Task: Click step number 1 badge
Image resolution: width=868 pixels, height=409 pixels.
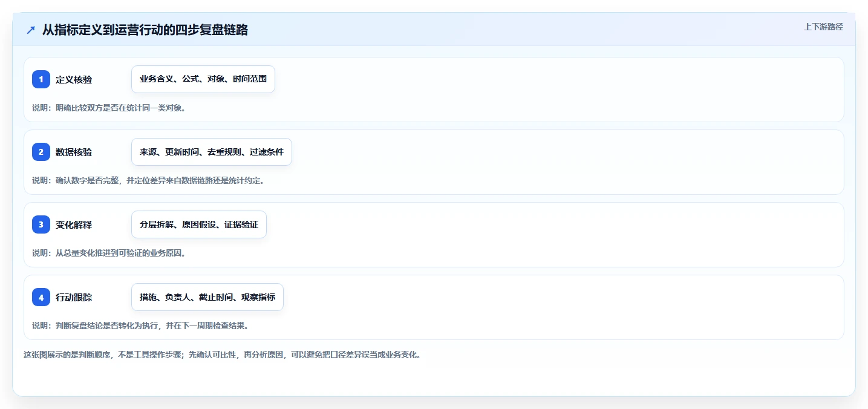Action: tap(41, 79)
